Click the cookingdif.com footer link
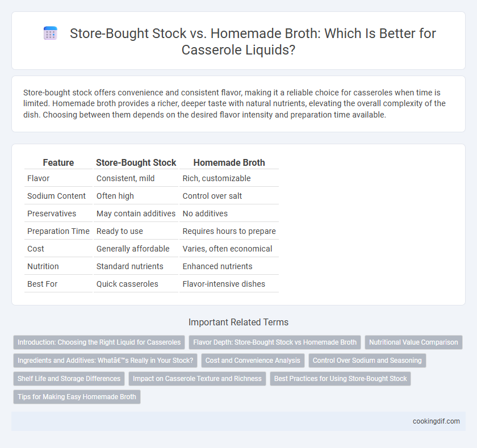Image resolution: width=477 pixels, height=448 pixels. point(436,421)
